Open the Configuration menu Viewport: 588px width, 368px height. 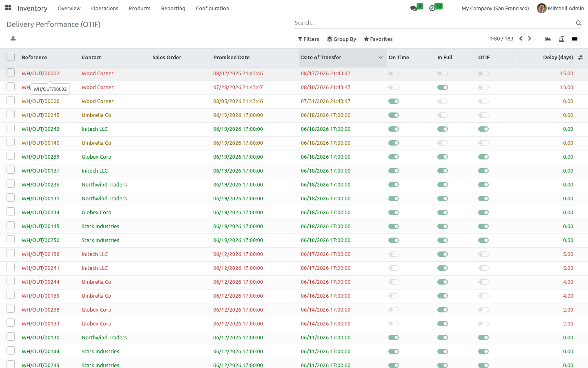[212, 8]
